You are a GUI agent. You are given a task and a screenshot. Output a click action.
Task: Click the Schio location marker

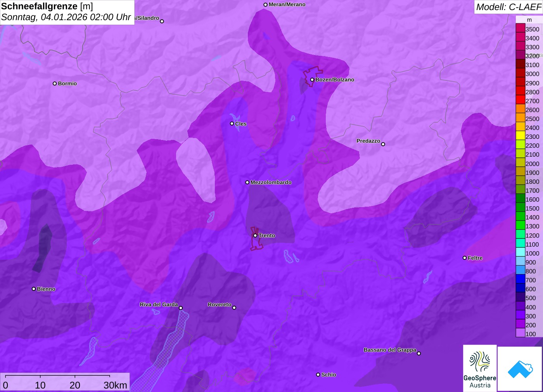click(318, 375)
